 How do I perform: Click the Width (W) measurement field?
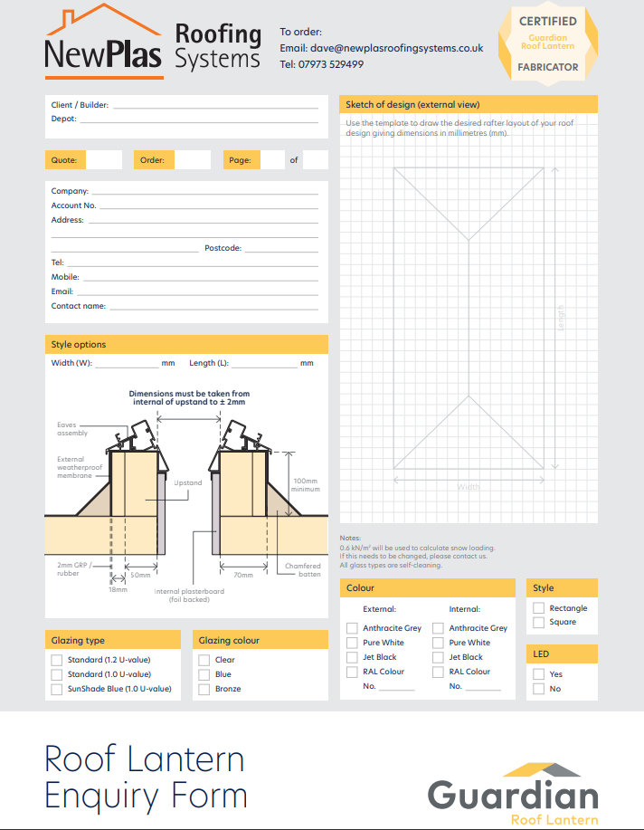click(x=127, y=364)
